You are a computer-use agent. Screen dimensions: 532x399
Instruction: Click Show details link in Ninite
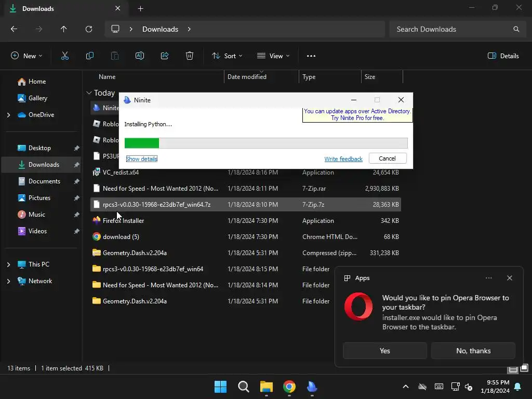pos(141,159)
